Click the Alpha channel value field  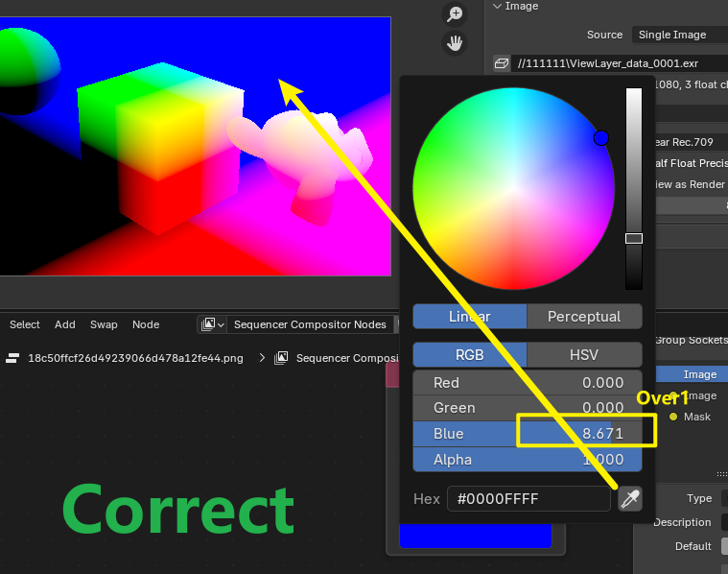528,460
